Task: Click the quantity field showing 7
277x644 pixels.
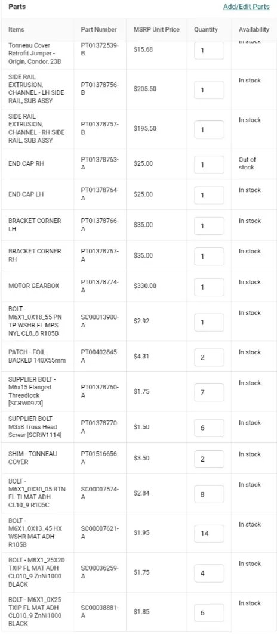Action: pos(209,392)
